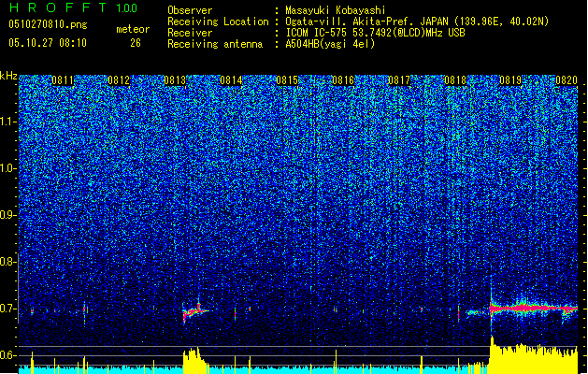Click the 0.7 frequency axis label
The image size is (588, 374).
tap(8, 309)
